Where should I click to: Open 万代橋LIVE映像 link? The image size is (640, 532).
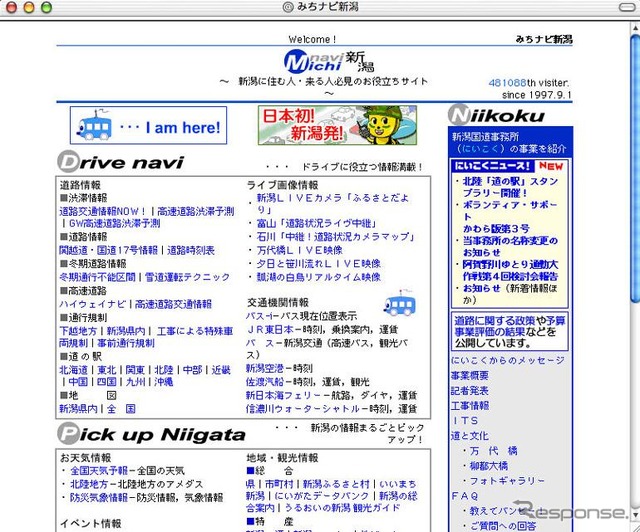point(299,250)
